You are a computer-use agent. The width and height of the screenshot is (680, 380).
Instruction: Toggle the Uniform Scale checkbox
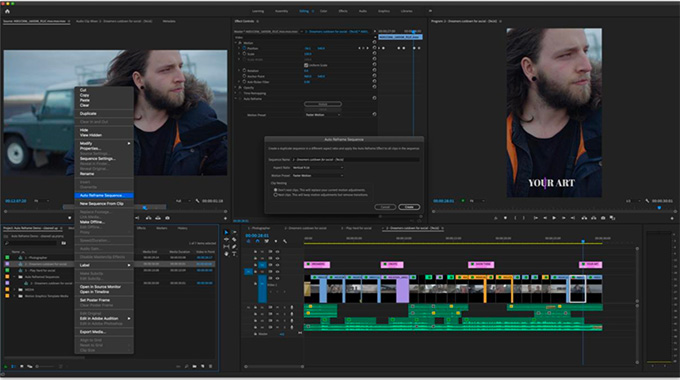[x=306, y=65]
